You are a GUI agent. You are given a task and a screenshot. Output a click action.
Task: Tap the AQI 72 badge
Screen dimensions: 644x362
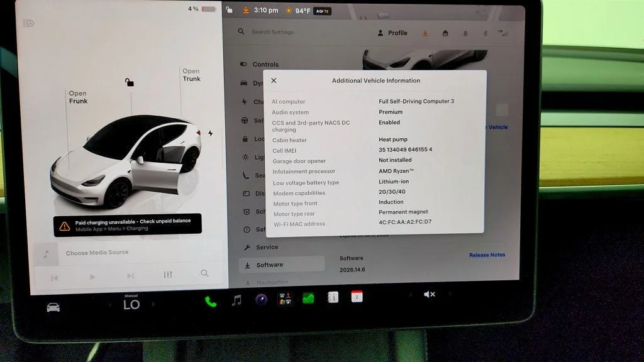point(323,11)
